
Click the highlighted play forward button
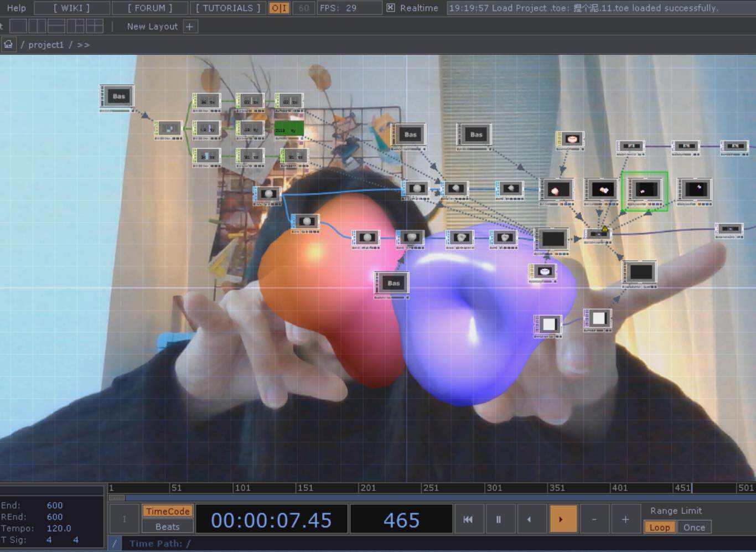[x=561, y=519]
